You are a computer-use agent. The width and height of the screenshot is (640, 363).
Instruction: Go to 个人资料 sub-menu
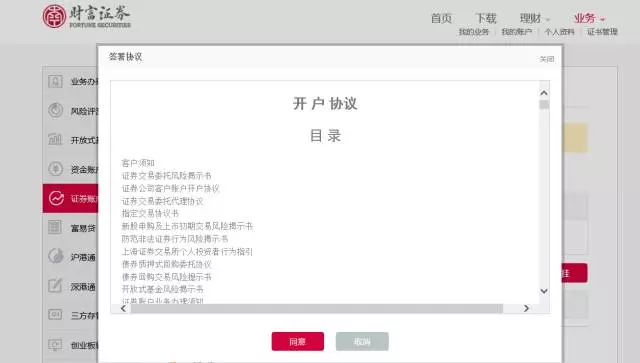tap(559, 32)
